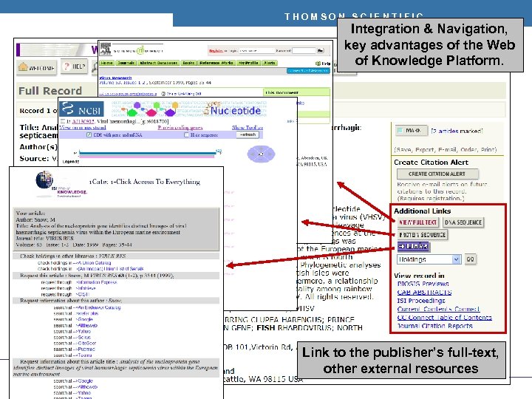
Task: Open the ISI Proceedings record link
Action: click(421, 301)
